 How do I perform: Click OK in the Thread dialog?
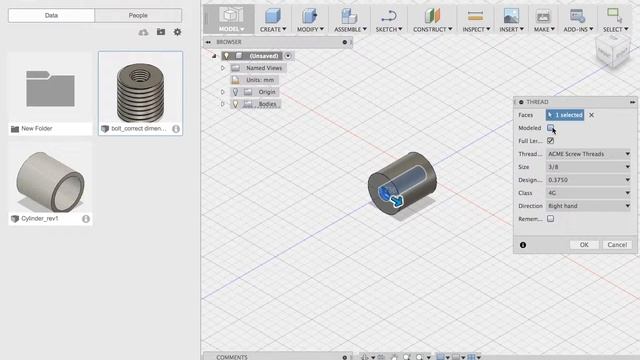[x=584, y=245]
